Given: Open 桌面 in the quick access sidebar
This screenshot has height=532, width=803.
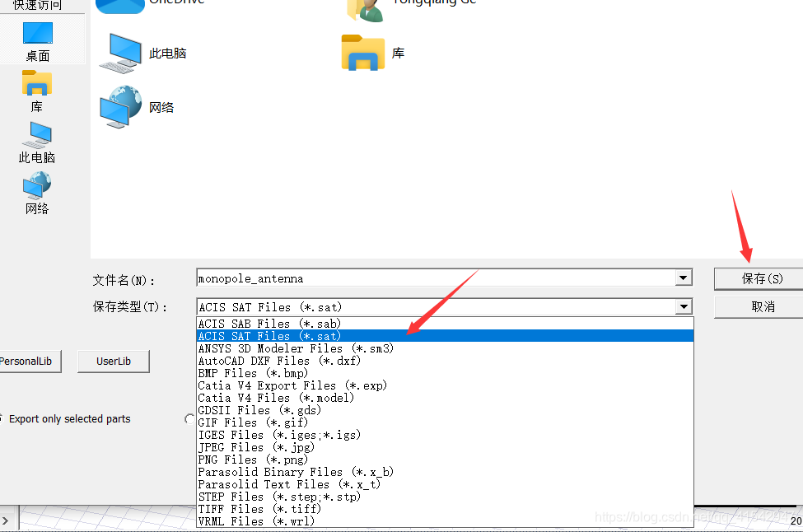Looking at the screenshot, I should click(37, 42).
